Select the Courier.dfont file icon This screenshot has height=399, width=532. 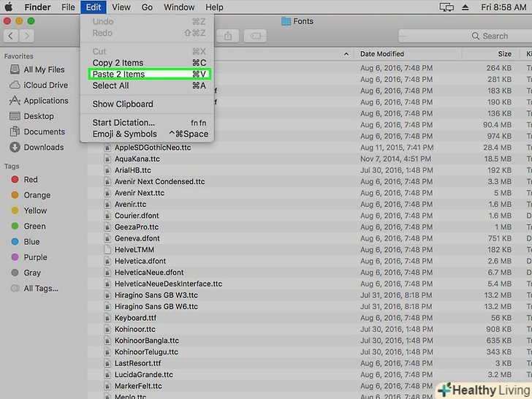107,216
